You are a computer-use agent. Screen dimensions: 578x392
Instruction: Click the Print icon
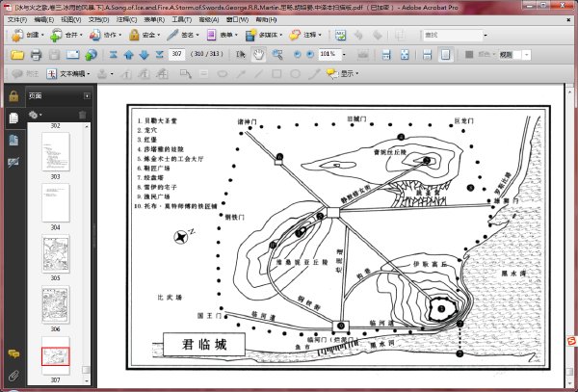tap(36, 55)
